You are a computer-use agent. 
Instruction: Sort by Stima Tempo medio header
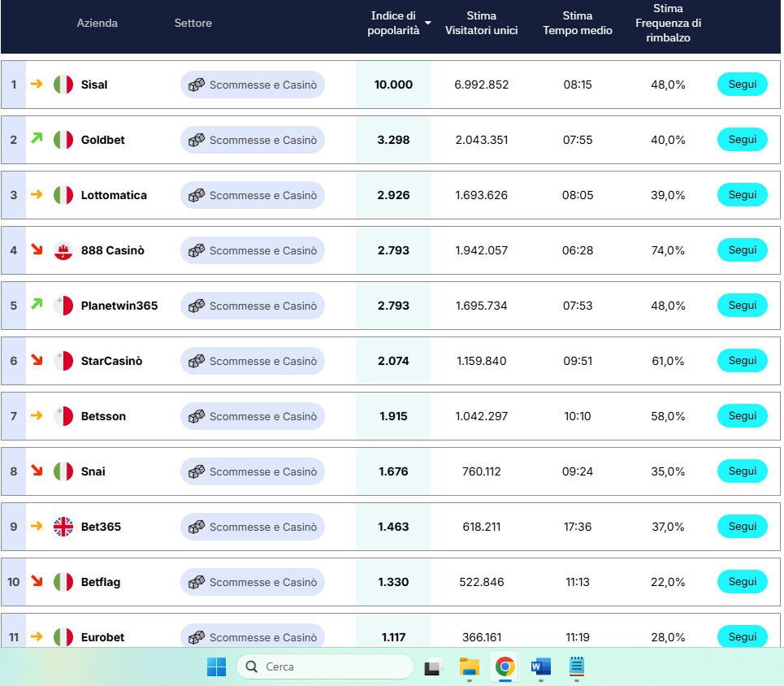[578, 23]
